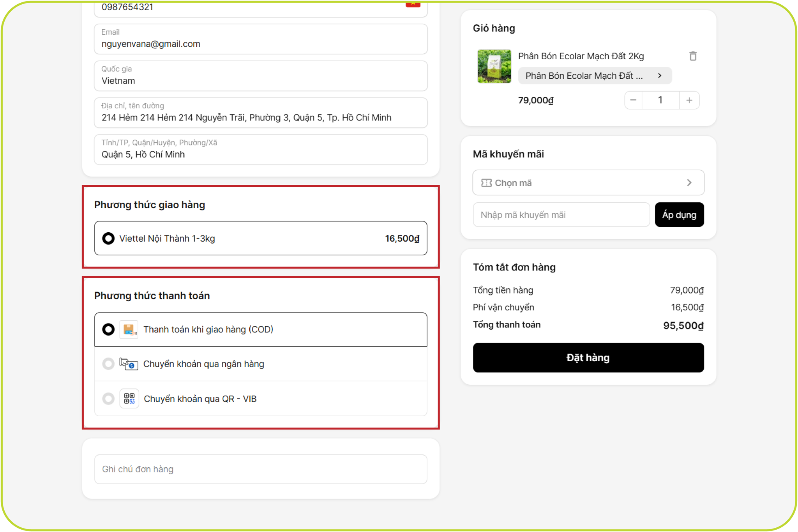Click the coupon ticket icon in Chọn mã
Image resolution: width=798 pixels, height=532 pixels.
(x=486, y=183)
